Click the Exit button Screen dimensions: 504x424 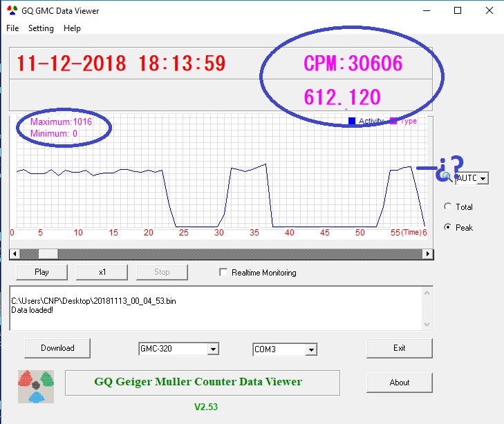click(x=400, y=348)
